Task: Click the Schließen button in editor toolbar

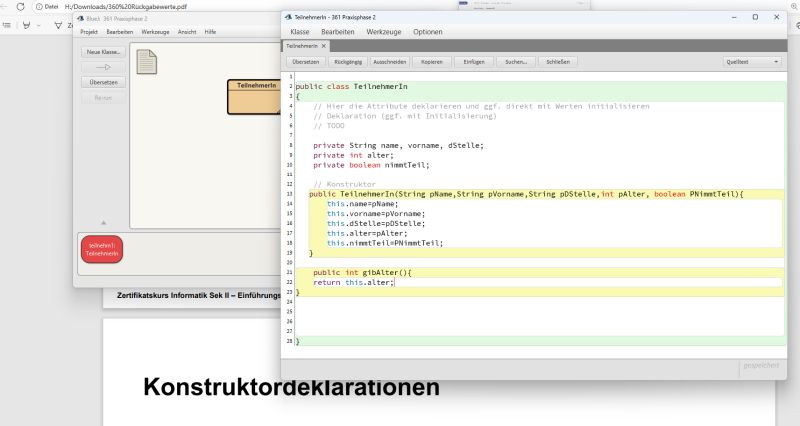Action: (559, 62)
